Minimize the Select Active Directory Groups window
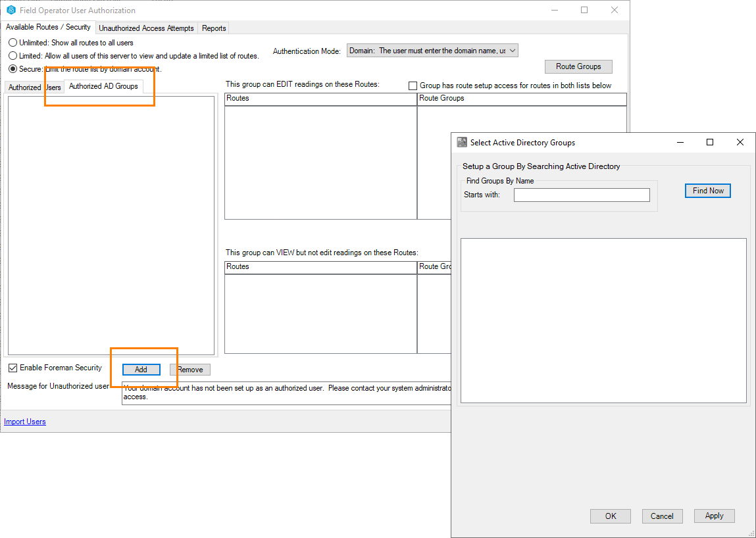 [680, 142]
